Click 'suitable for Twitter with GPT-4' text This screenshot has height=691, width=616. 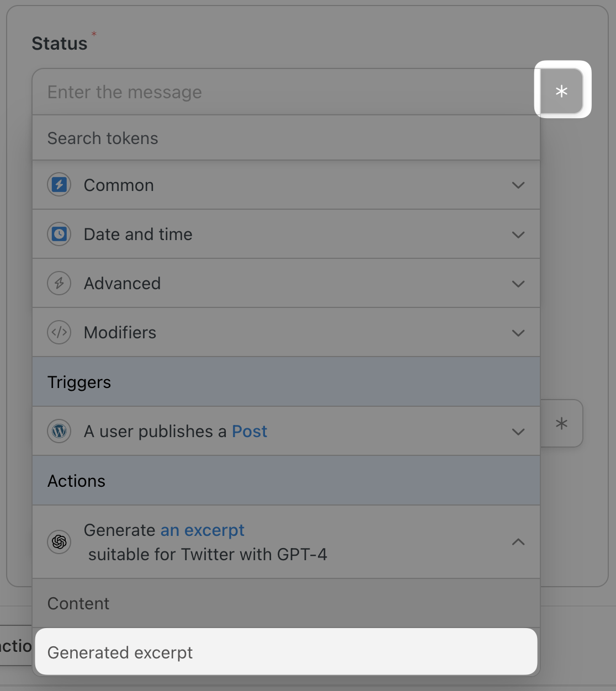[x=208, y=554]
